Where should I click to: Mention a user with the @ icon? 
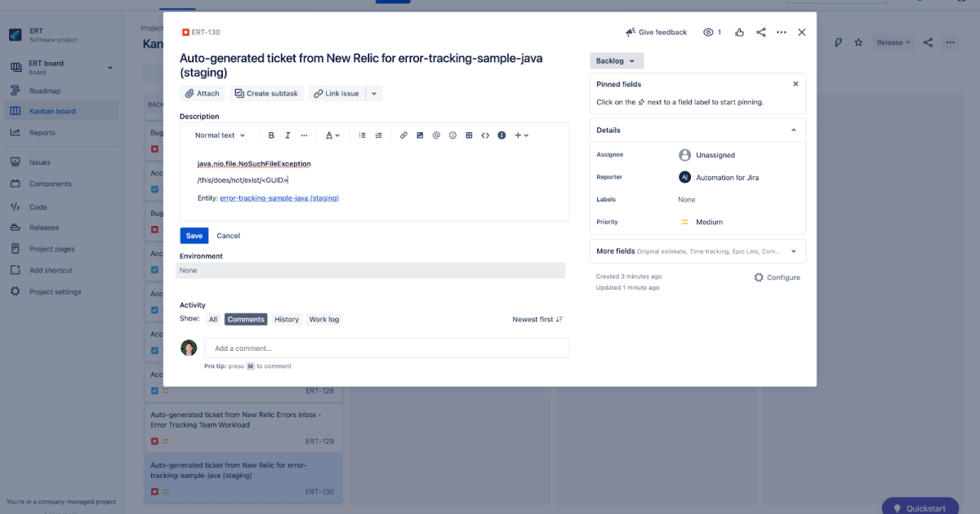pyautogui.click(x=436, y=135)
